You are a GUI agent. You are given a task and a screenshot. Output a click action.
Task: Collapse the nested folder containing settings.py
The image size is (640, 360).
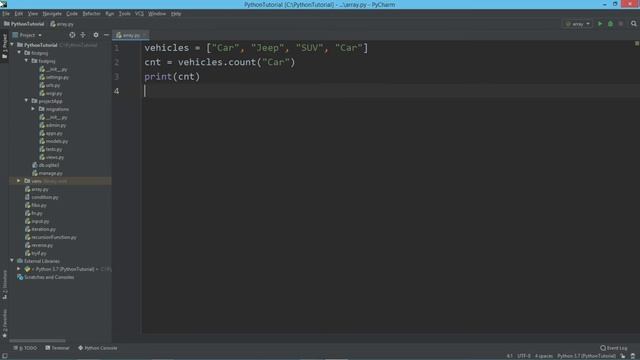tap(27, 61)
